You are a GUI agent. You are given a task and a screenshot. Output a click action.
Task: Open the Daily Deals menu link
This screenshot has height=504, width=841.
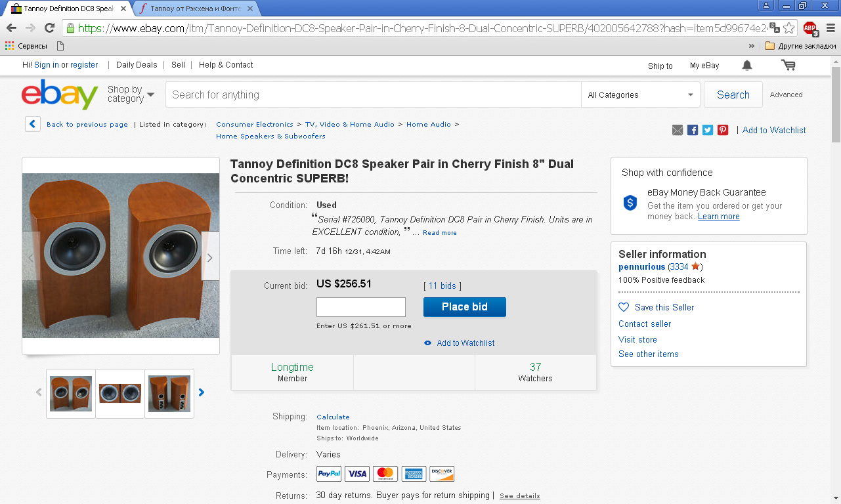(x=137, y=65)
